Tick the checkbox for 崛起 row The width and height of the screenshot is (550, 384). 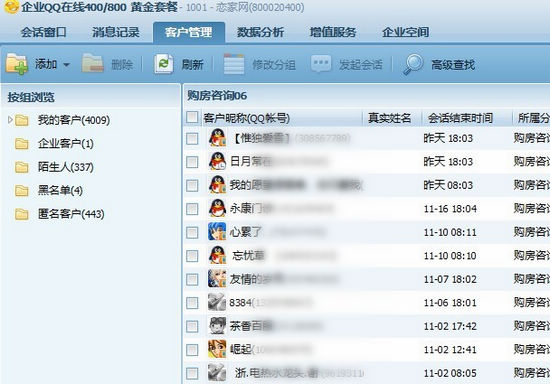[192, 350]
